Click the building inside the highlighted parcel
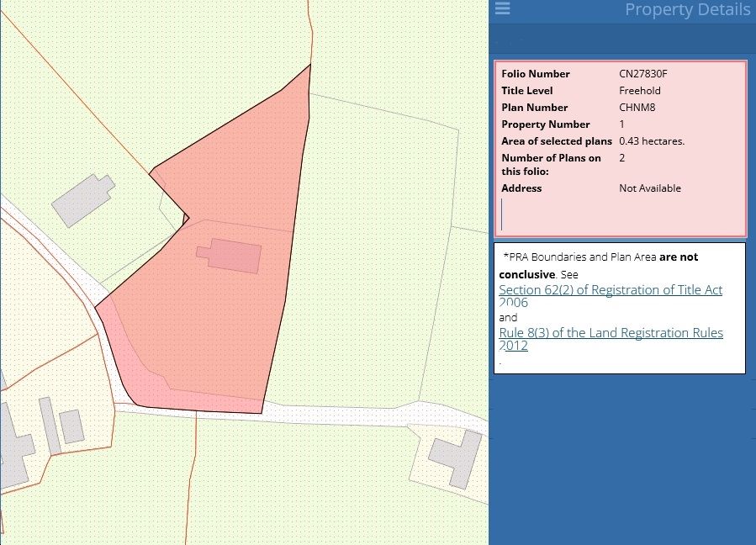 pos(230,256)
